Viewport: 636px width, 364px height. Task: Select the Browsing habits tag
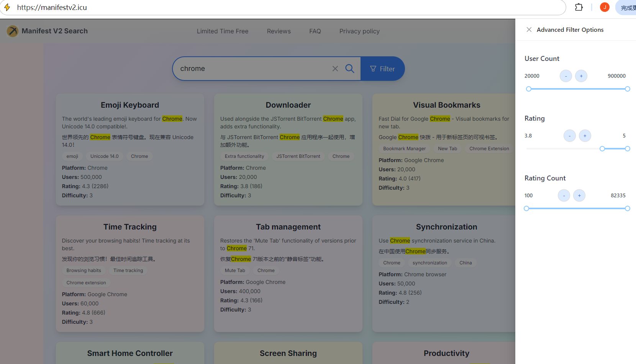click(x=84, y=271)
